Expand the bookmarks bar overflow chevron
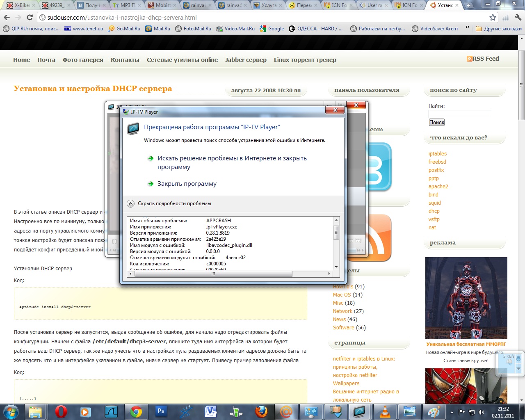Screen dimensions: 525x420 coord(467,28)
